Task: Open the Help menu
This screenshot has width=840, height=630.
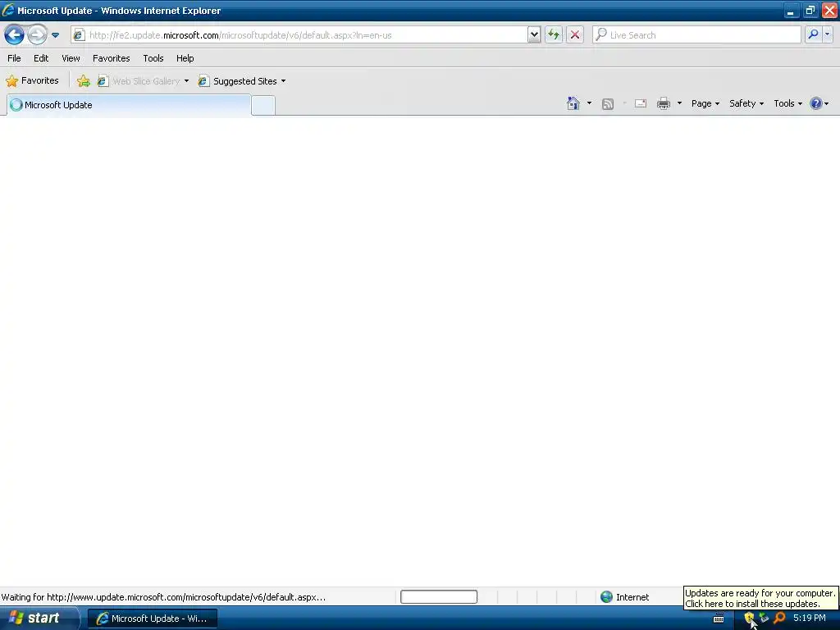Action: [185, 58]
